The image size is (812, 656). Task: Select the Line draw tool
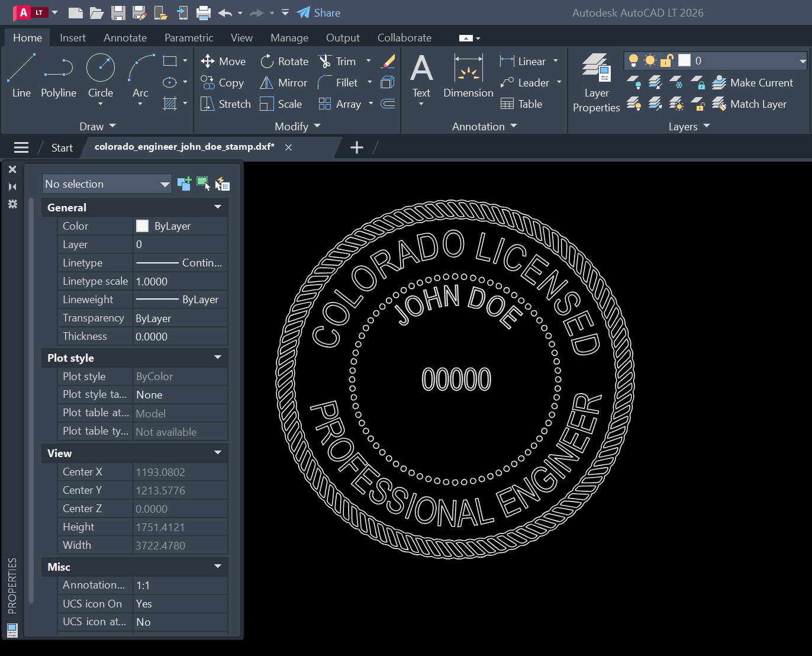click(x=21, y=76)
